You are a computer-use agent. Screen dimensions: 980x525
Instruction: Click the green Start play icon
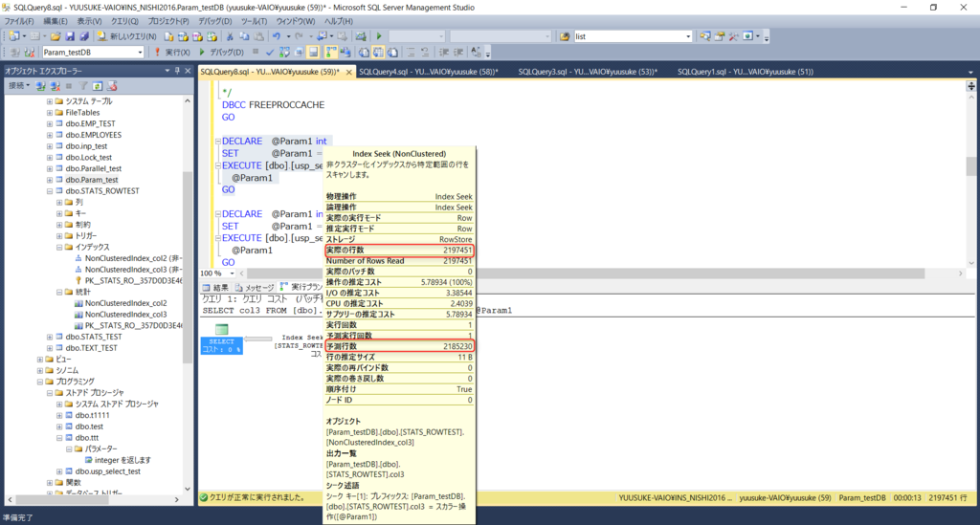point(379,36)
